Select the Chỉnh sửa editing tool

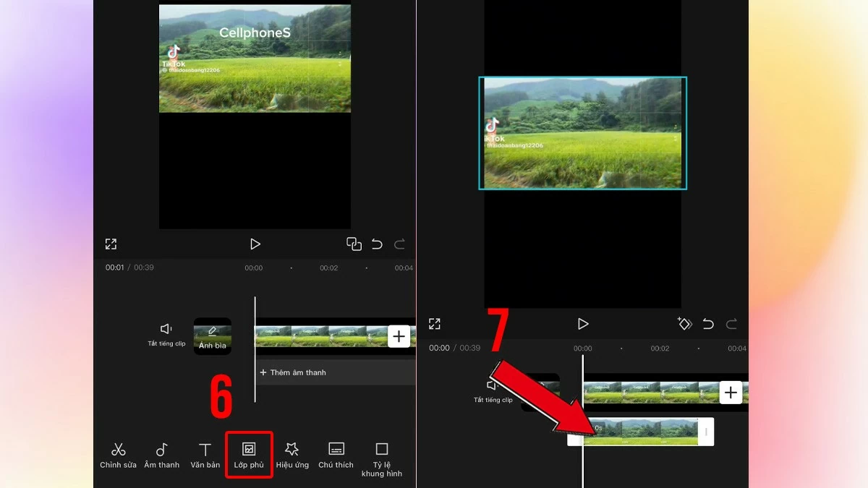click(x=118, y=455)
